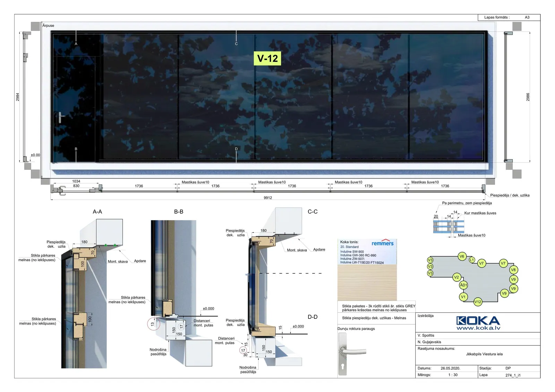Click the sheet format value 'A3'
Image resolution: width=555 pixels, height=392 pixels.
click(x=527, y=17)
